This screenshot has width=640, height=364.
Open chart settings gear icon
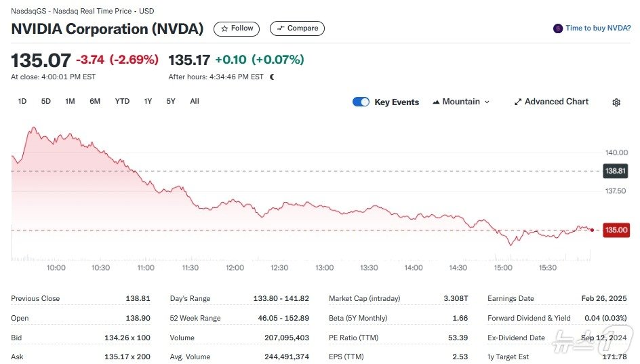pos(616,102)
